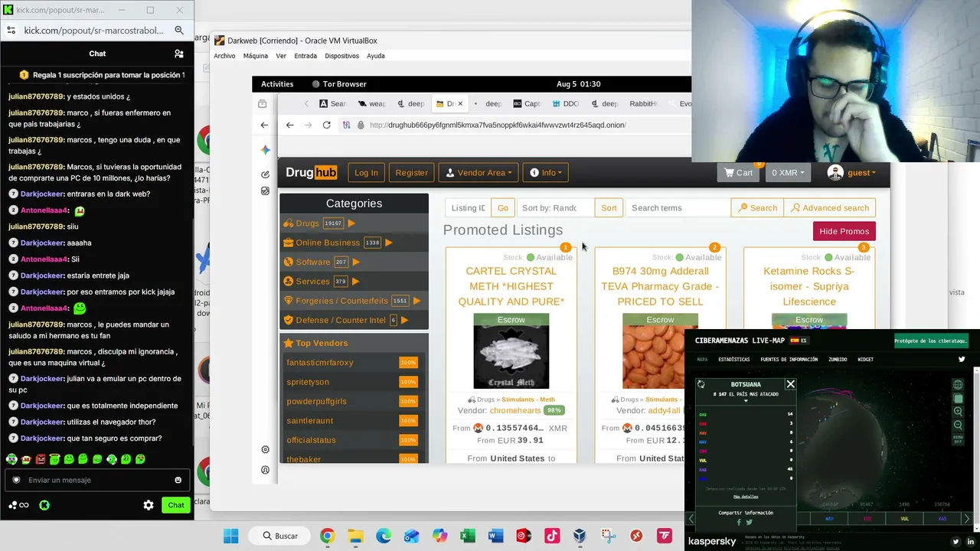Click the Más detalles link
Viewport: 980px width, 551px height.
pos(746,497)
